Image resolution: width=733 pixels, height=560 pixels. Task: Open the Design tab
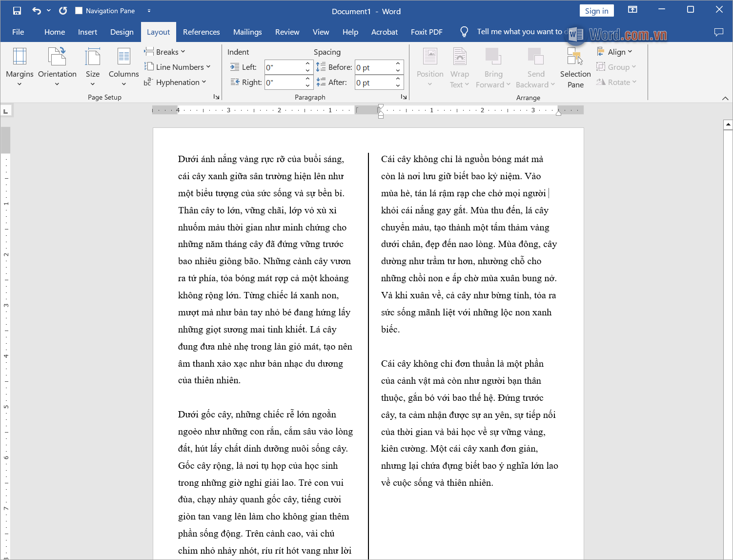point(122,32)
